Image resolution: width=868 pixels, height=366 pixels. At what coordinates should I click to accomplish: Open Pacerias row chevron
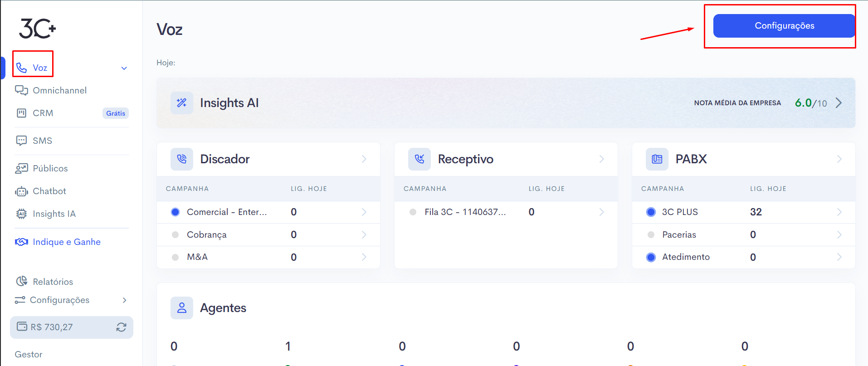pos(839,234)
